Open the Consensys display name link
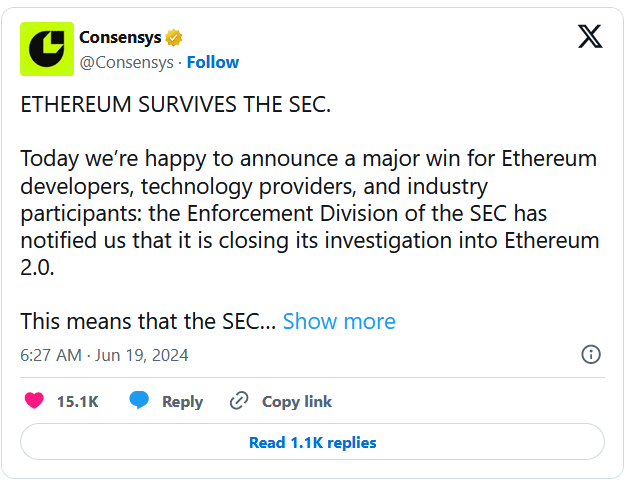 [x=120, y=38]
